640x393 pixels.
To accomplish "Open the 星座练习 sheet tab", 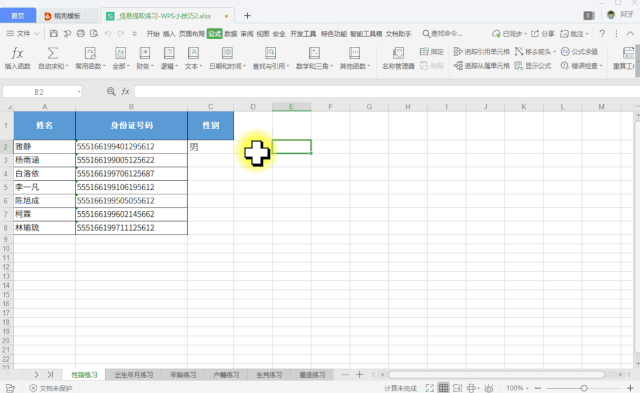I will point(312,375).
